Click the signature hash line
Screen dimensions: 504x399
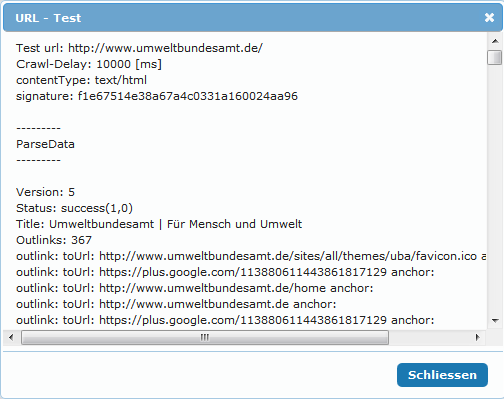tap(157, 96)
